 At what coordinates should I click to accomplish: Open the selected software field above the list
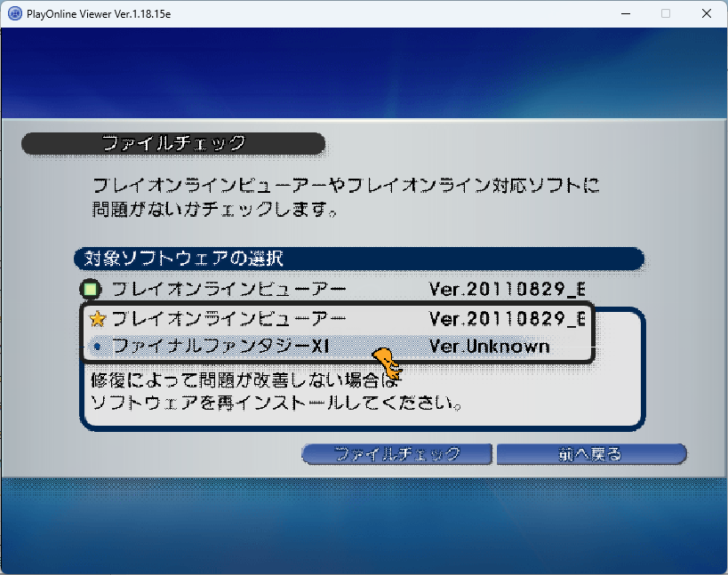tap(338, 290)
